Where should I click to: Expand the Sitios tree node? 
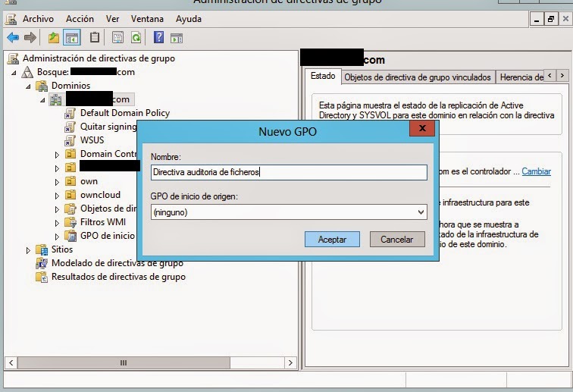pos(29,249)
